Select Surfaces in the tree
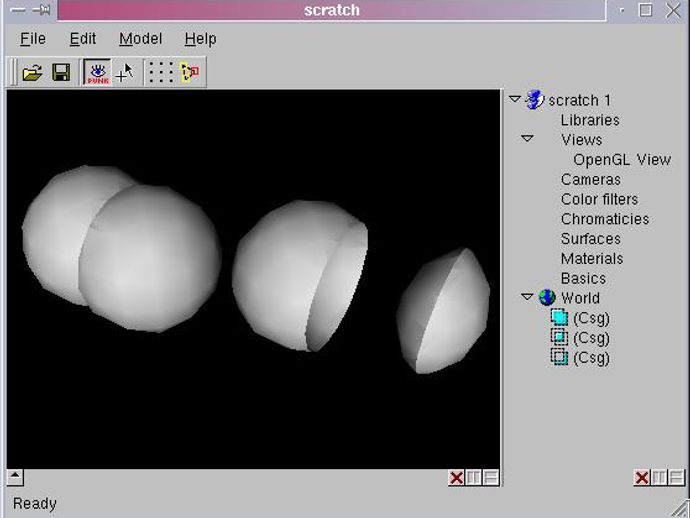Image resolution: width=690 pixels, height=518 pixels. click(591, 239)
